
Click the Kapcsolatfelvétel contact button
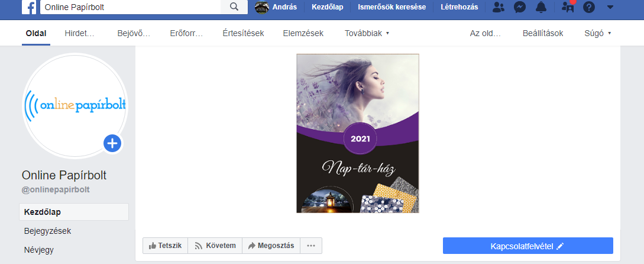pyautogui.click(x=528, y=246)
